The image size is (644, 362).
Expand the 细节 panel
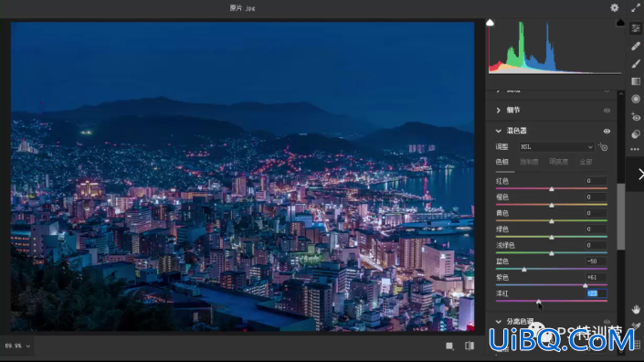tap(498, 110)
